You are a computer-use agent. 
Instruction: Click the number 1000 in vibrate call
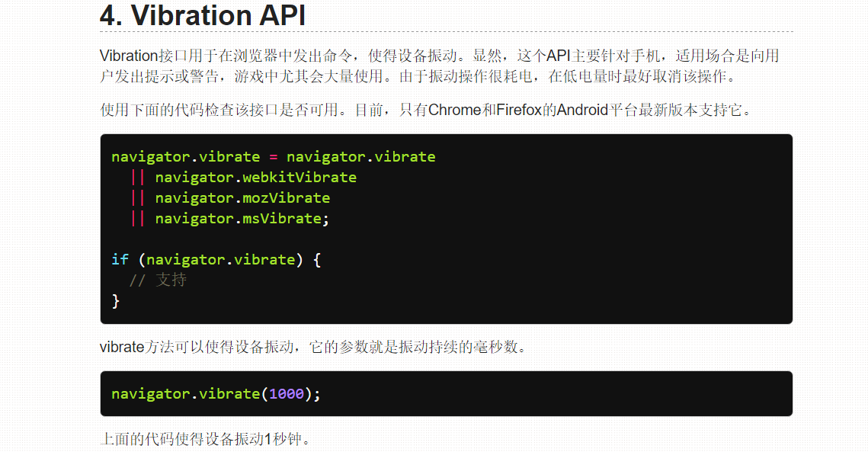pyautogui.click(x=287, y=394)
